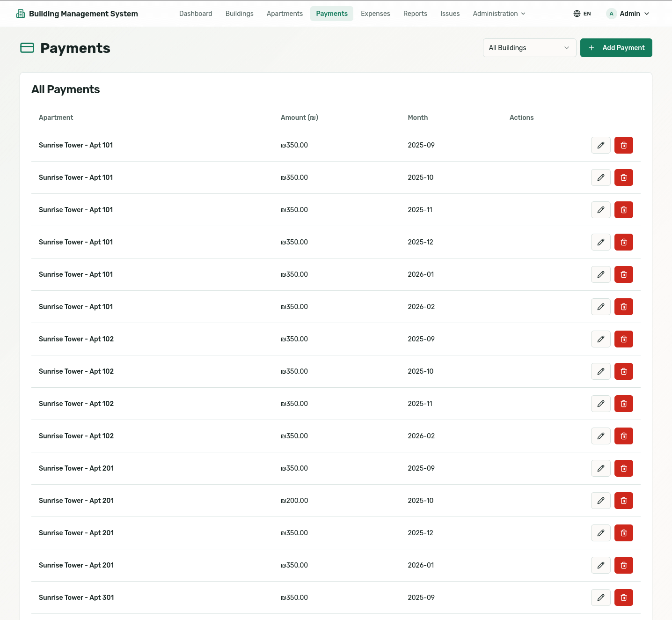The image size is (672, 620).
Task: Delete Apt 101 payment for month 2025-10
Action: coord(623,177)
